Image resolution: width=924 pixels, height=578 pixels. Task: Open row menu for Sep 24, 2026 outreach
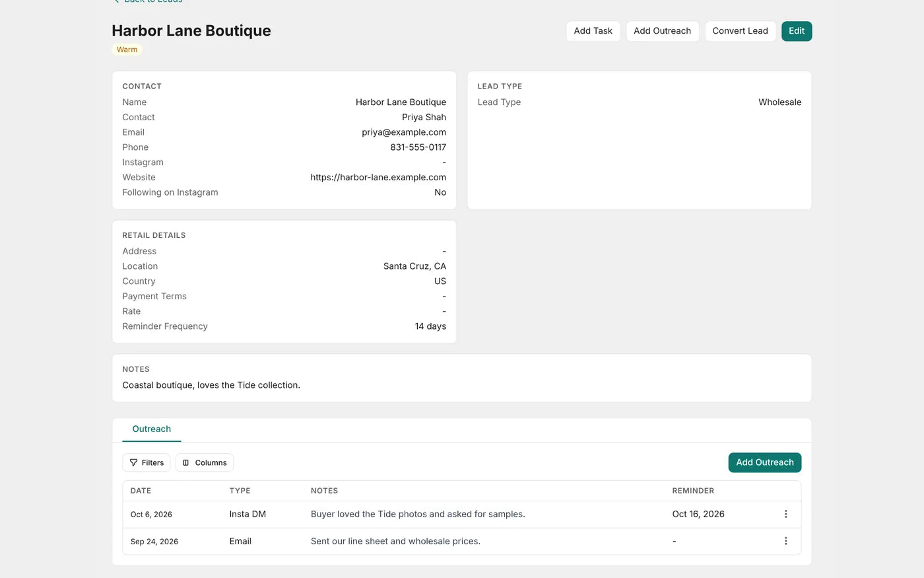(x=785, y=541)
